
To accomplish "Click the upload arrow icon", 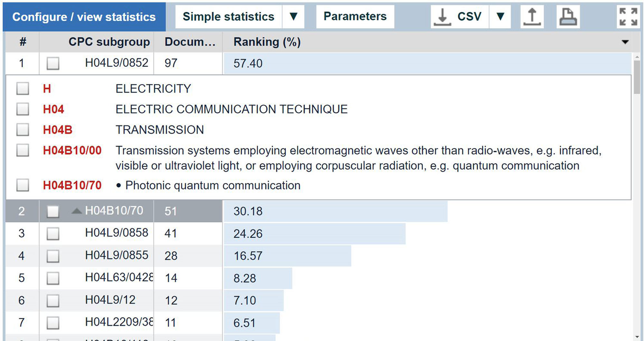I will point(532,17).
